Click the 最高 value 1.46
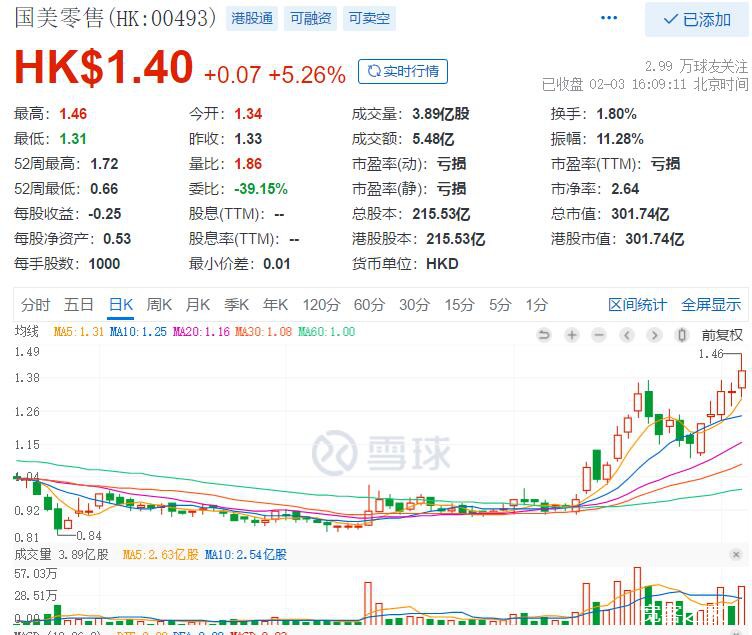This screenshot has width=752, height=635. click(x=73, y=114)
